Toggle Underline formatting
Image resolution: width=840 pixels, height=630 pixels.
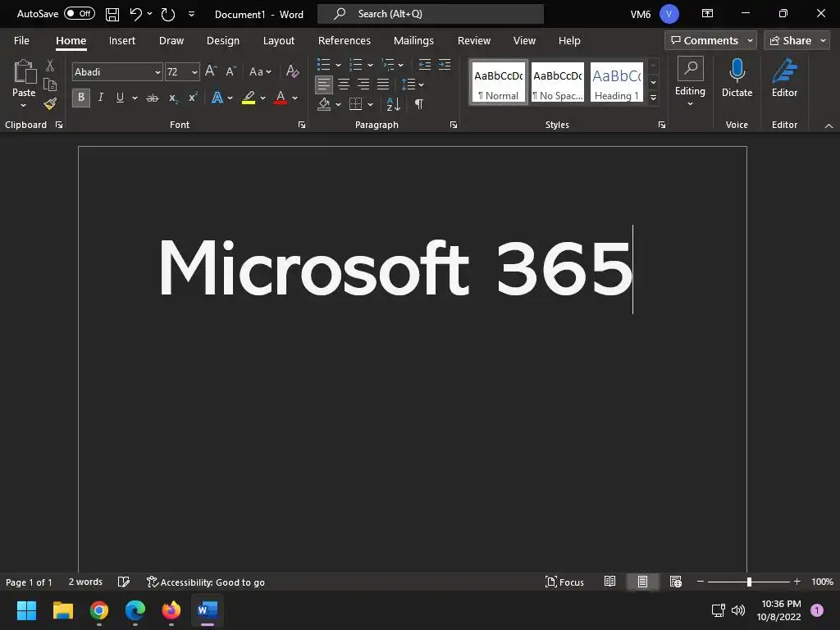pyautogui.click(x=120, y=98)
